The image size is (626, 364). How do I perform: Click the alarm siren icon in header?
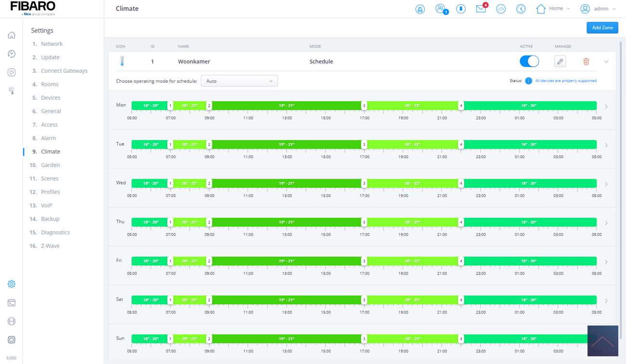pos(420,9)
